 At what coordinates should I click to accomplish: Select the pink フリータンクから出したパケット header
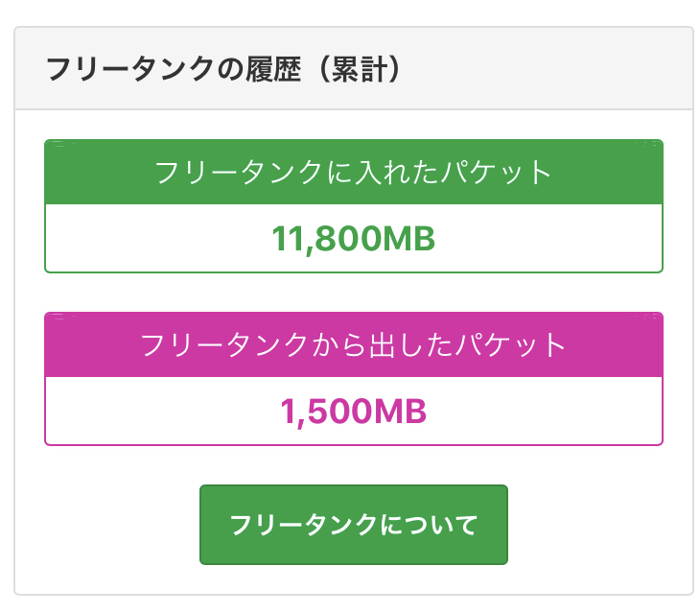tap(353, 344)
